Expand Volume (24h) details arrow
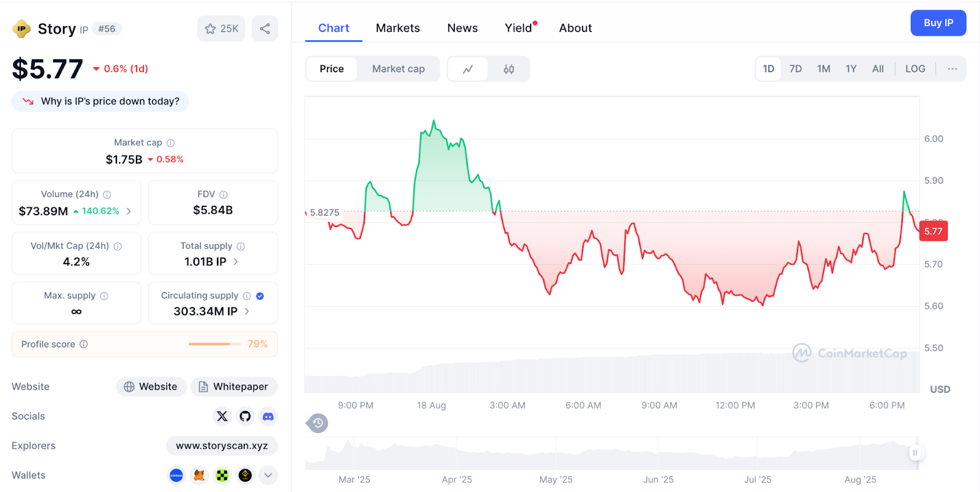This screenshot has width=980, height=492. click(129, 211)
